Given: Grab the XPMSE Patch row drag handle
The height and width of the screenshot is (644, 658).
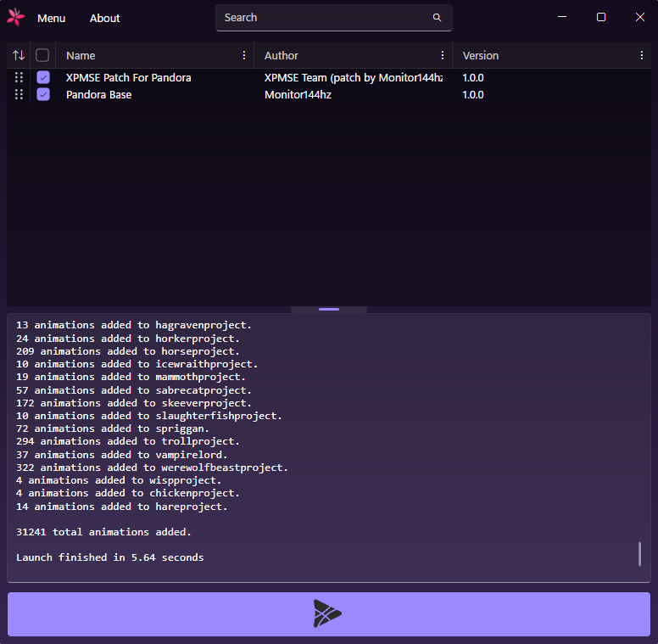Looking at the screenshot, I should [19, 77].
